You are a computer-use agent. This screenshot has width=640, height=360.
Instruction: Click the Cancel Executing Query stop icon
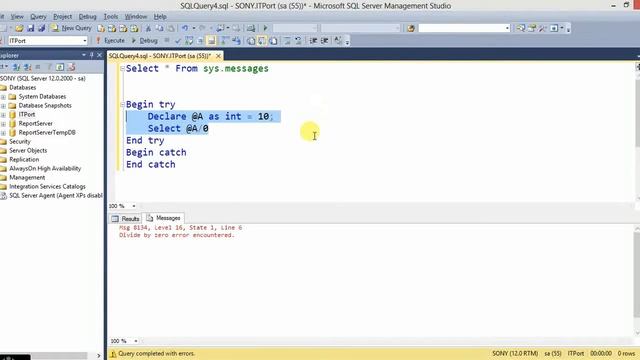167,40
